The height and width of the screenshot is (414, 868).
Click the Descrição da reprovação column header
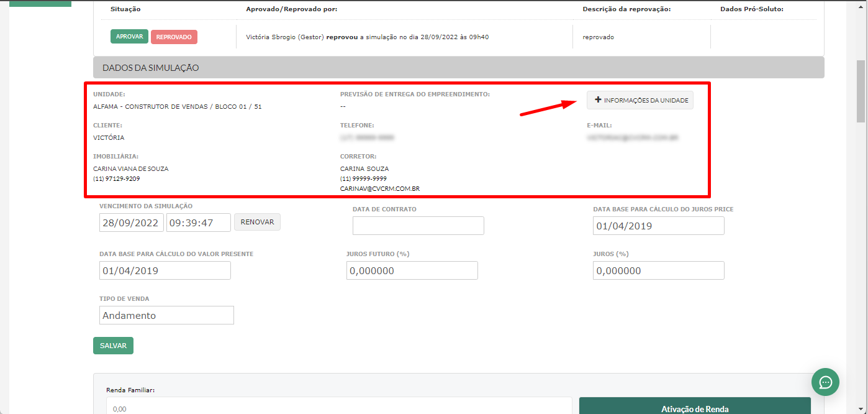point(626,9)
